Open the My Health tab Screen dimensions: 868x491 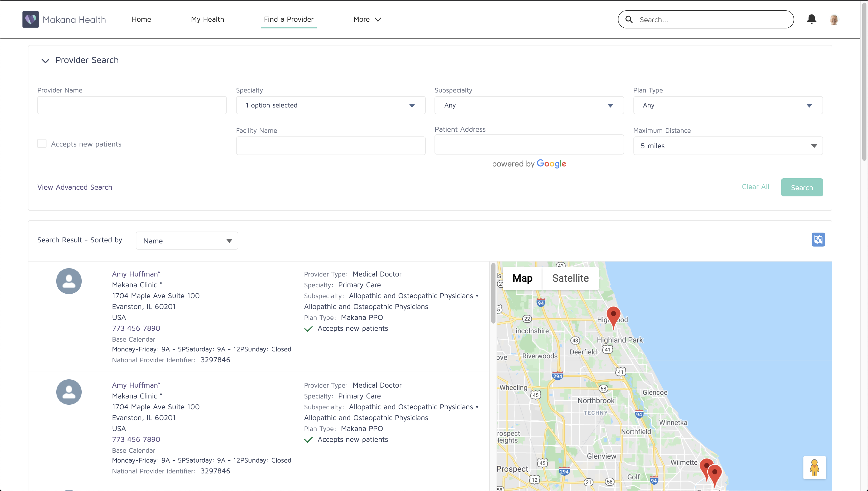pos(207,19)
